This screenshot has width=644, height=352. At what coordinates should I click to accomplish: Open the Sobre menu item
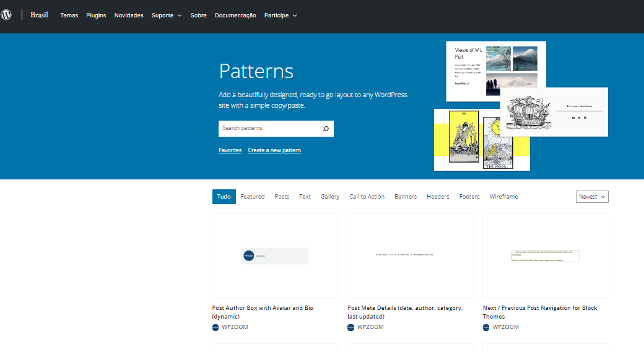click(x=198, y=15)
